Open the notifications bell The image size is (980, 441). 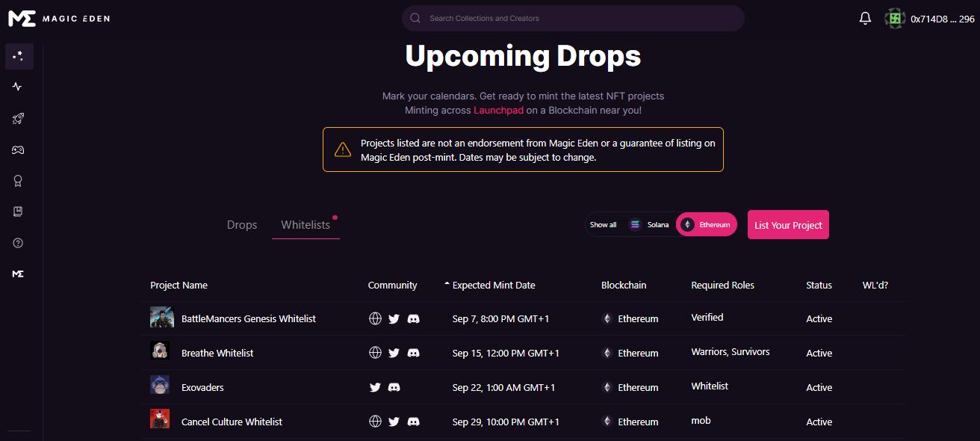click(865, 19)
